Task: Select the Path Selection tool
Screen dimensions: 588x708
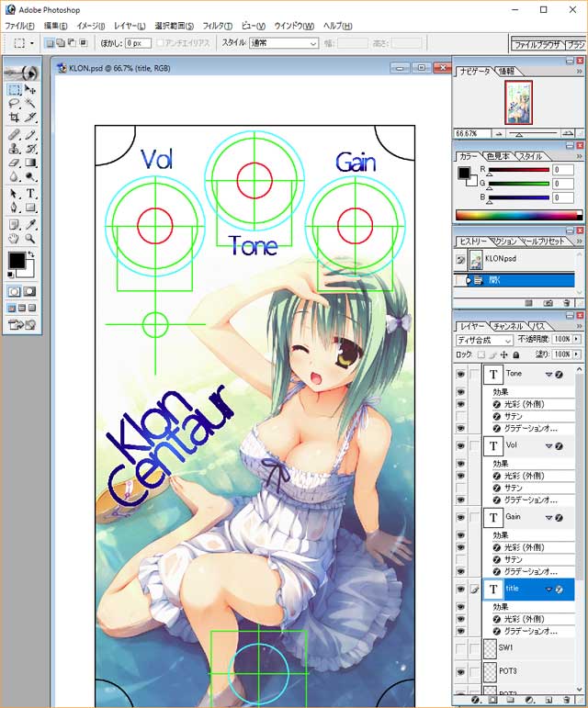Action: (15, 194)
